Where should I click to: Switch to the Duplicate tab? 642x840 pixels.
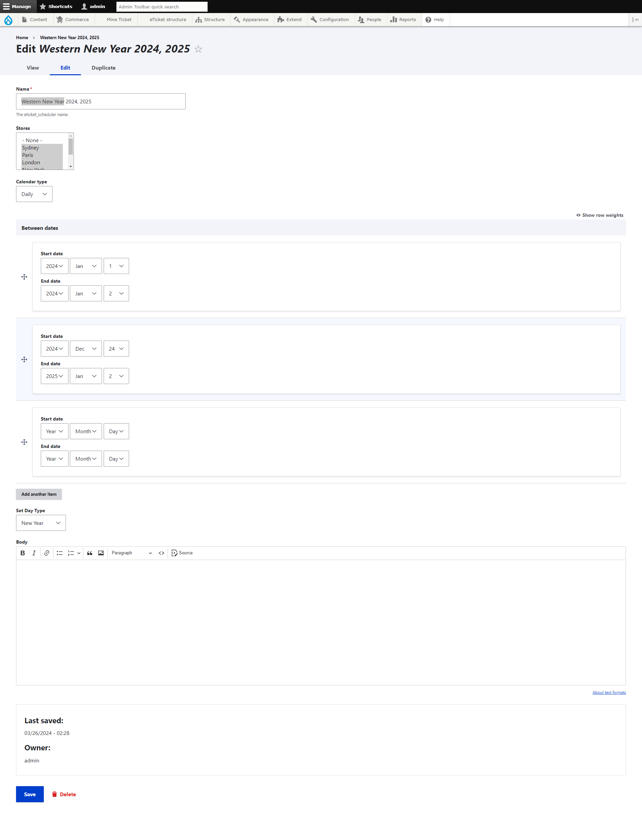pyautogui.click(x=104, y=68)
